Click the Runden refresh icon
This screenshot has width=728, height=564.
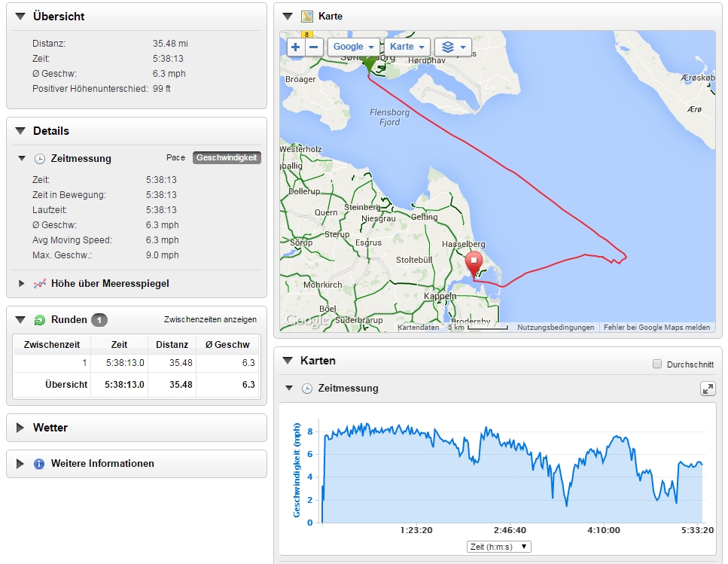click(x=40, y=320)
